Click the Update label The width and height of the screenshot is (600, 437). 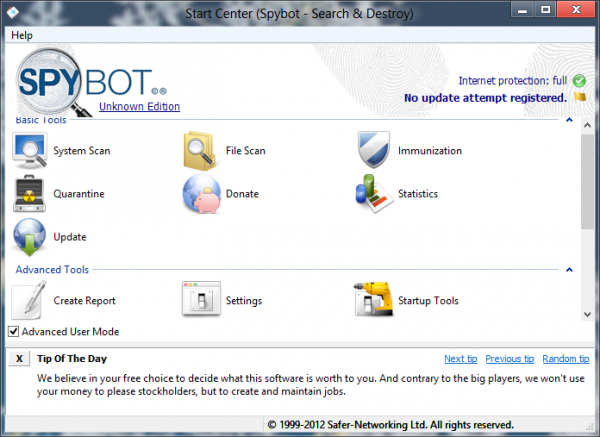coord(70,237)
